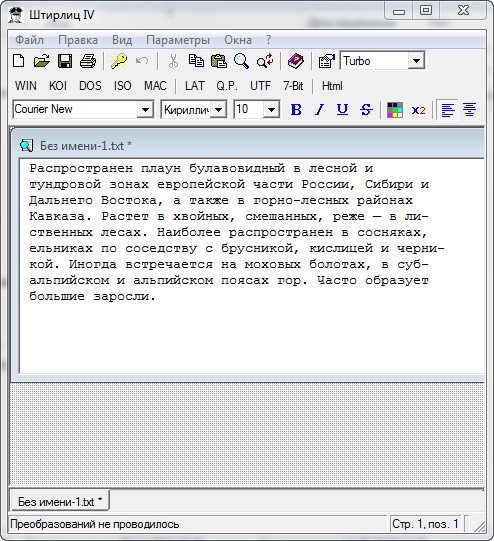Toggle bold formatting B icon
494x541 pixels.
tap(296, 110)
